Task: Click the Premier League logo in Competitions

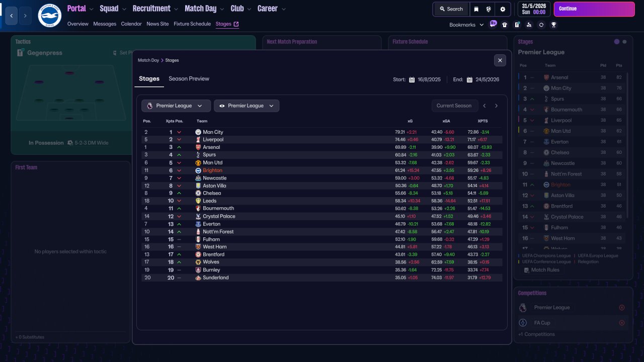Action: [x=523, y=308]
